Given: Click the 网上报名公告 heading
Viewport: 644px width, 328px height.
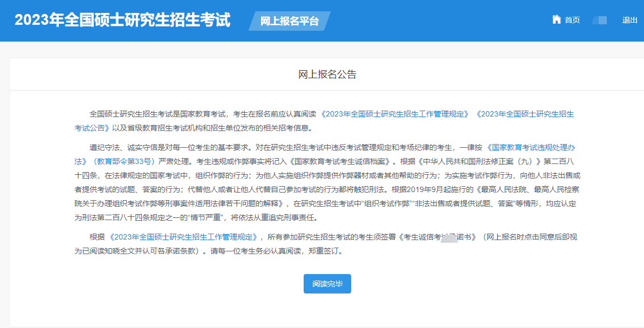Looking at the screenshot, I should [327, 74].
